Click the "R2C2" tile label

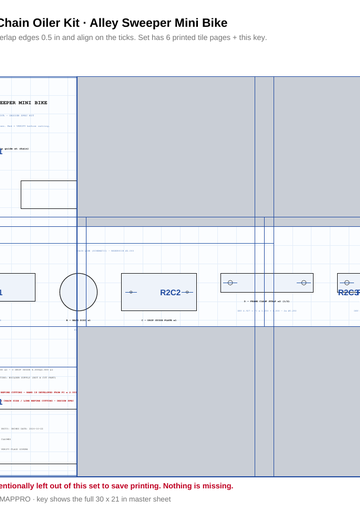pyautogui.click(x=170, y=292)
